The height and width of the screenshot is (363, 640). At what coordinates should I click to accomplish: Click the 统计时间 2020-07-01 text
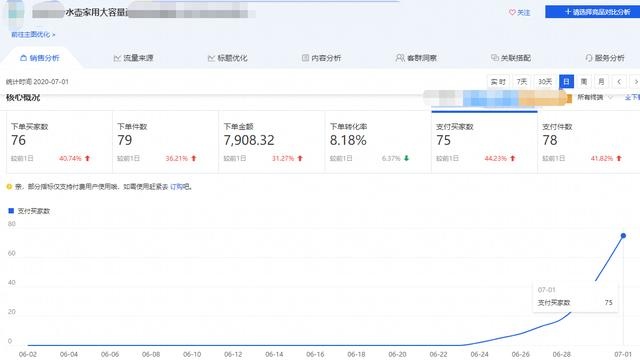click(x=37, y=82)
